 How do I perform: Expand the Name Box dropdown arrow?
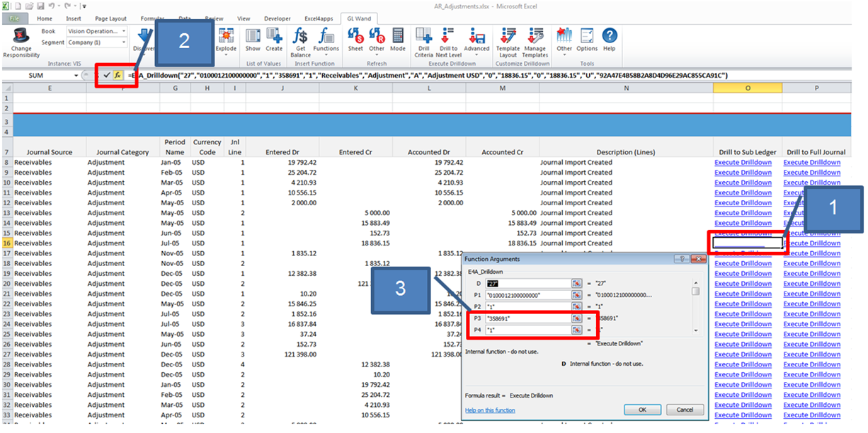tap(76, 75)
